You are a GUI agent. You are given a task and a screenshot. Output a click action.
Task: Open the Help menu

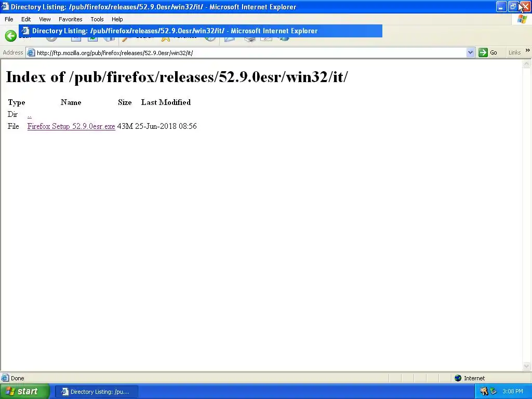(117, 19)
